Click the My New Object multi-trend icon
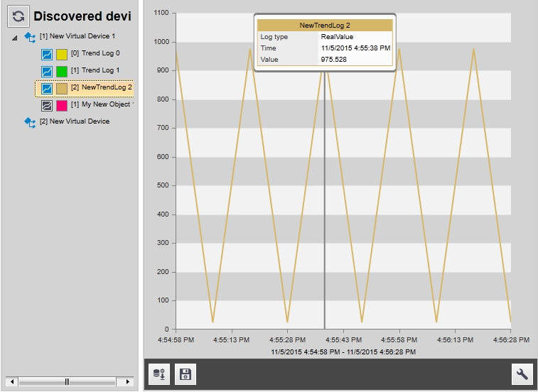Image resolution: width=538 pixels, height=392 pixels. (x=47, y=105)
